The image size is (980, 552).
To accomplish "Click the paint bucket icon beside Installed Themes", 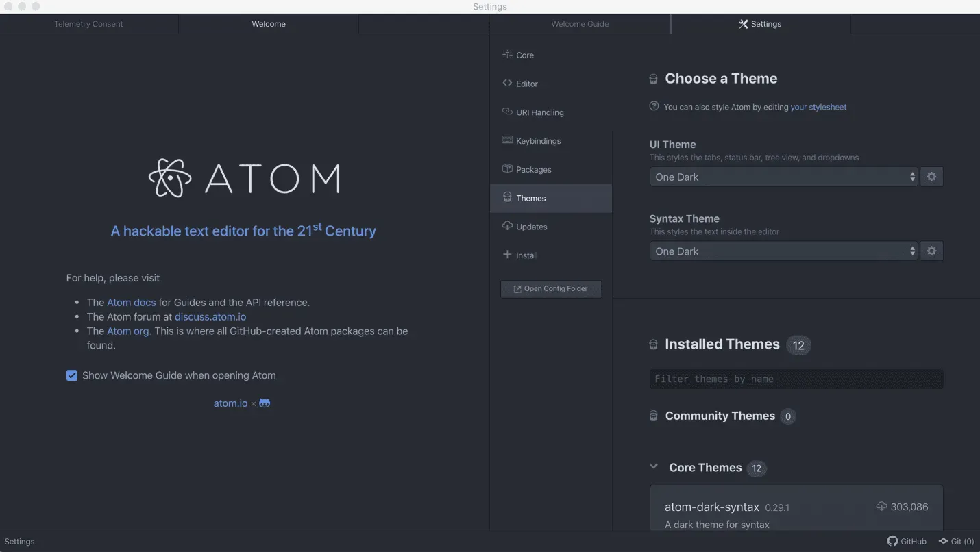I will pyautogui.click(x=653, y=344).
